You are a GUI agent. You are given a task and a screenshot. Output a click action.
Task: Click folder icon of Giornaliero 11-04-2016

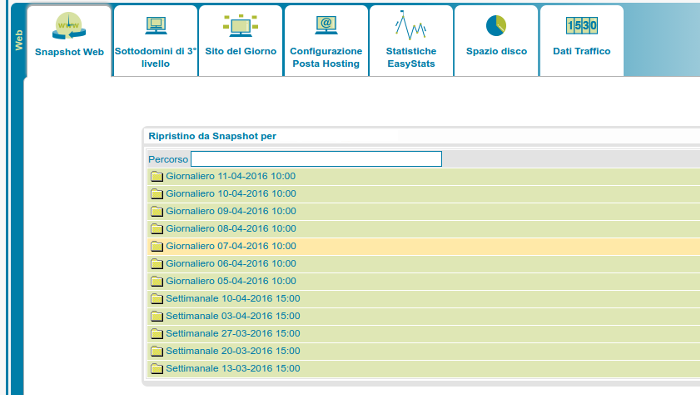click(157, 176)
